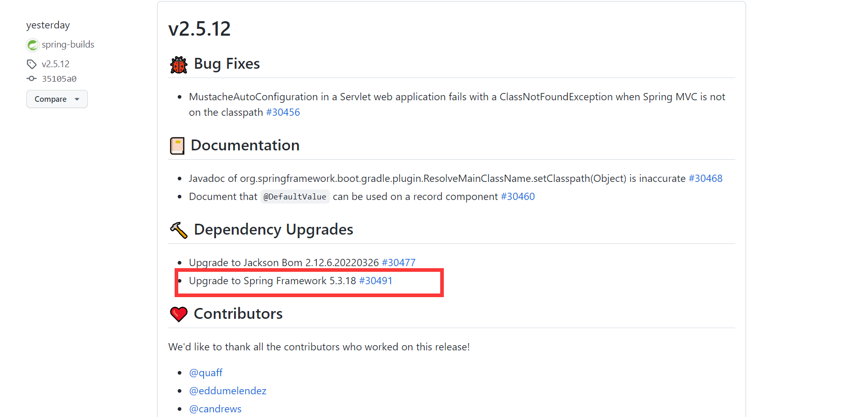This screenshot has height=417, width=868.
Task: Open issue #30456 link
Action: 283,112
